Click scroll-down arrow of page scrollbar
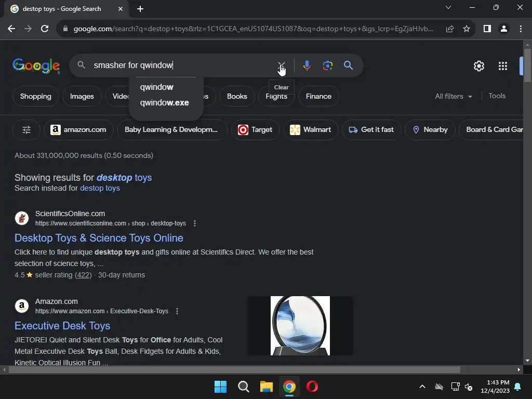The height and width of the screenshot is (399, 532). [x=527, y=361]
